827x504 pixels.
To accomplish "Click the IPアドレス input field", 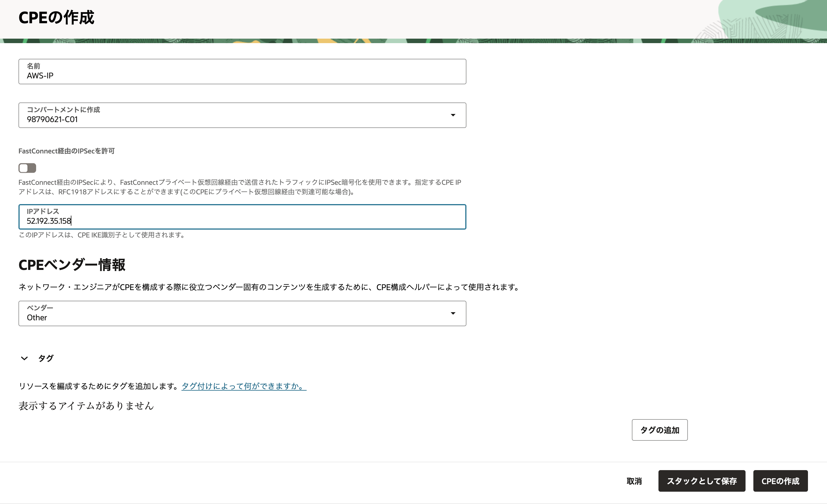I will point(242,217).
